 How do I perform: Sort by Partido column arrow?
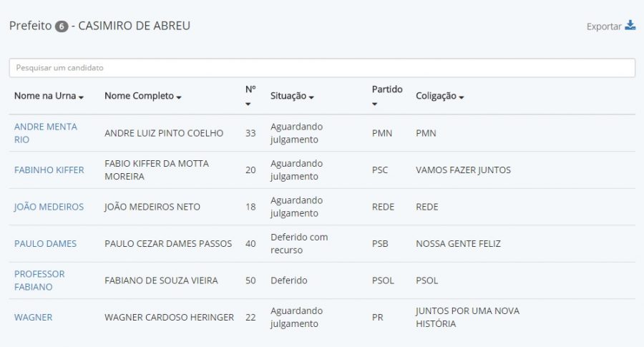(375, 104)
